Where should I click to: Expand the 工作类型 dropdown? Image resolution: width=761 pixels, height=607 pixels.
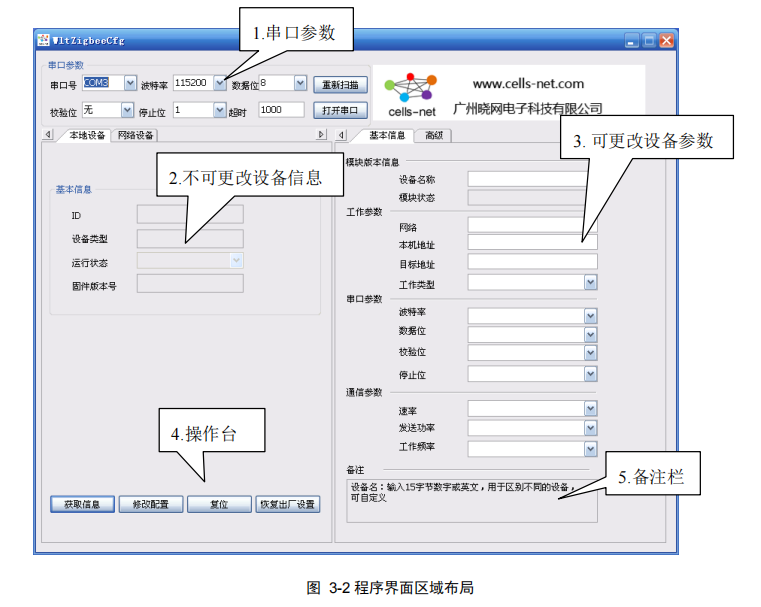(x=590, y=282)
